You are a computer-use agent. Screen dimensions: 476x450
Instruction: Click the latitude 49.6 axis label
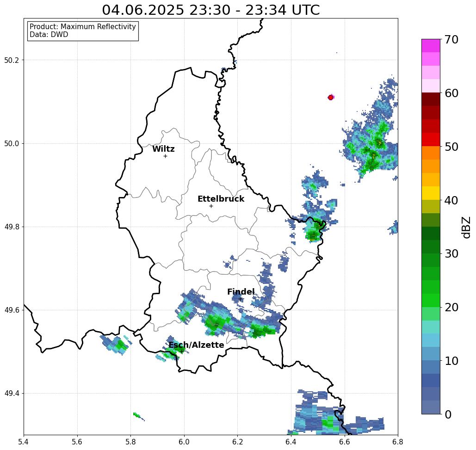point(12,310)
